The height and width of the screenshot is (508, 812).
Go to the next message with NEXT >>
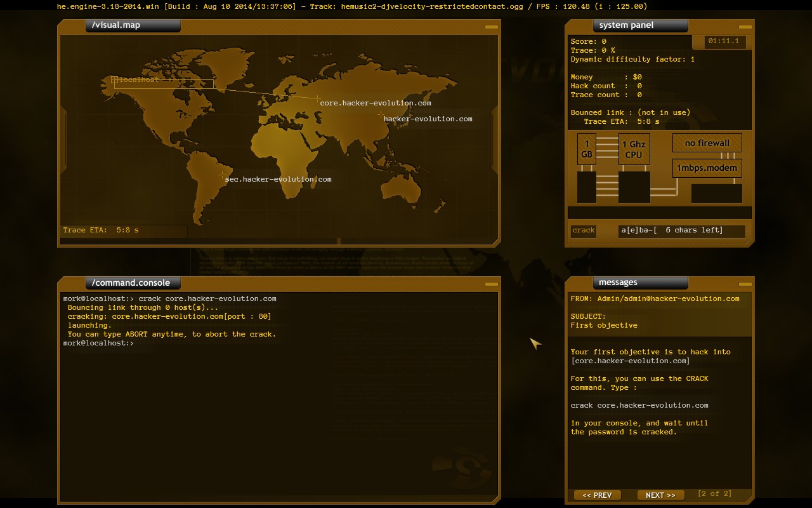[x=660, y=495]
